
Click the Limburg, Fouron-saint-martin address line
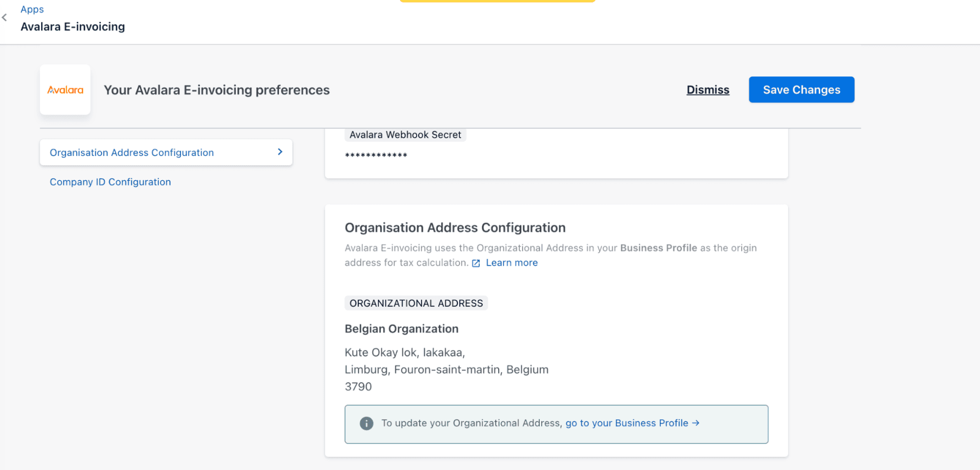click(x=446, y=370)
